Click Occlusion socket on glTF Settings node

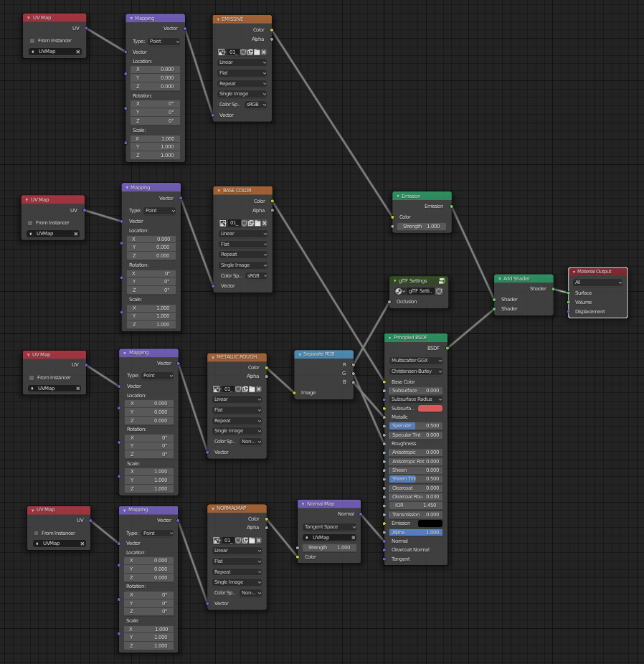(389, 302)
